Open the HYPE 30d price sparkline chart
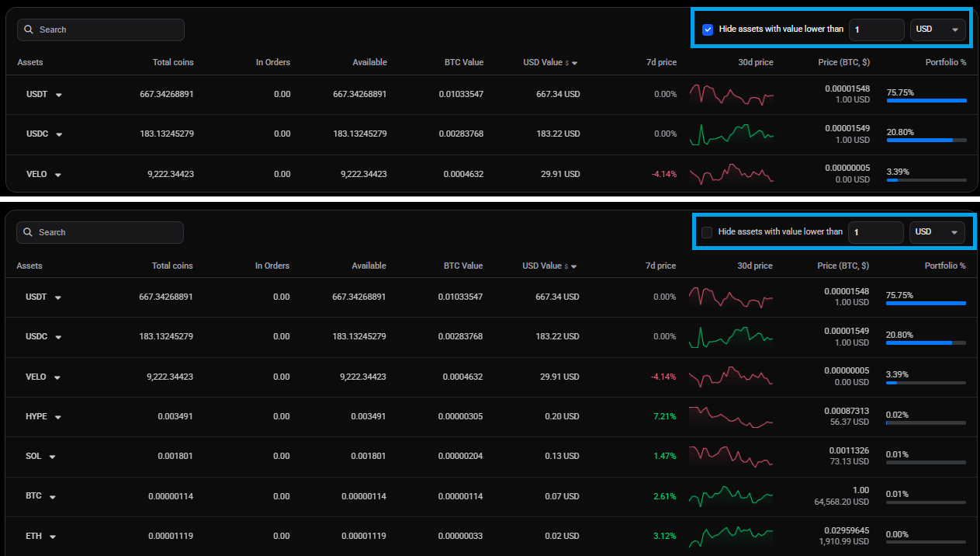The image size is (980, 556). 732,416
